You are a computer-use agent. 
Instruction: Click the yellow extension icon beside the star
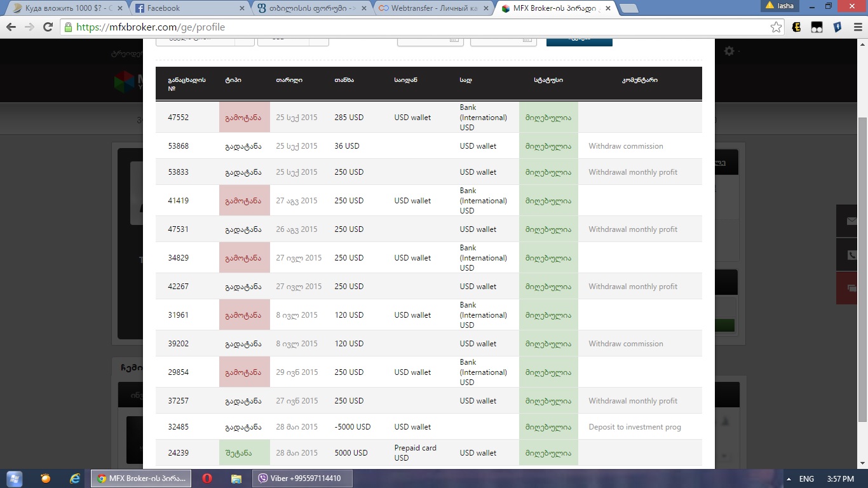pyautogui.click(x=797, y=27)
